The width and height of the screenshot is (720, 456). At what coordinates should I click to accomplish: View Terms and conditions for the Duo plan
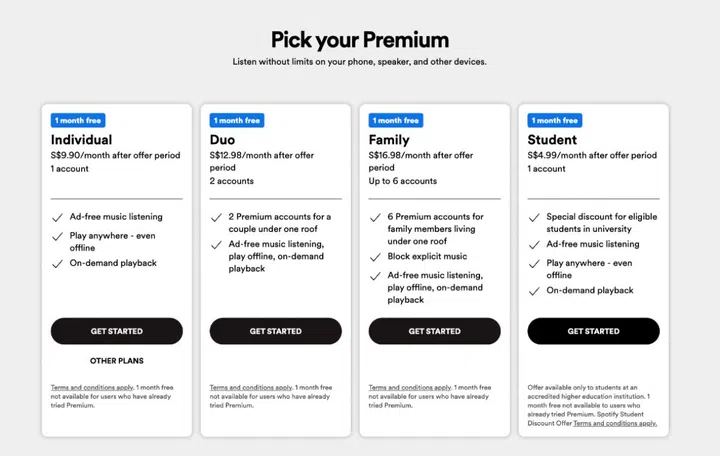point(248,387)
